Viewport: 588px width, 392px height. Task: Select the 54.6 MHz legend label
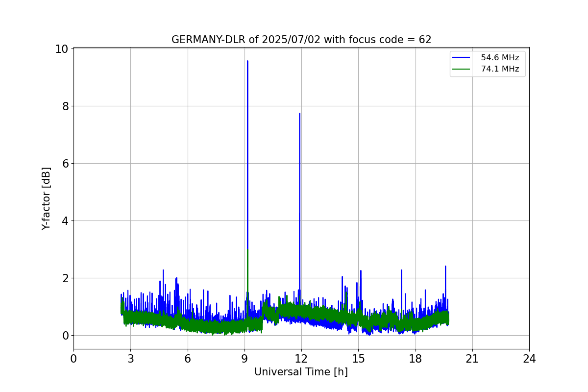(x=500, y=58)
